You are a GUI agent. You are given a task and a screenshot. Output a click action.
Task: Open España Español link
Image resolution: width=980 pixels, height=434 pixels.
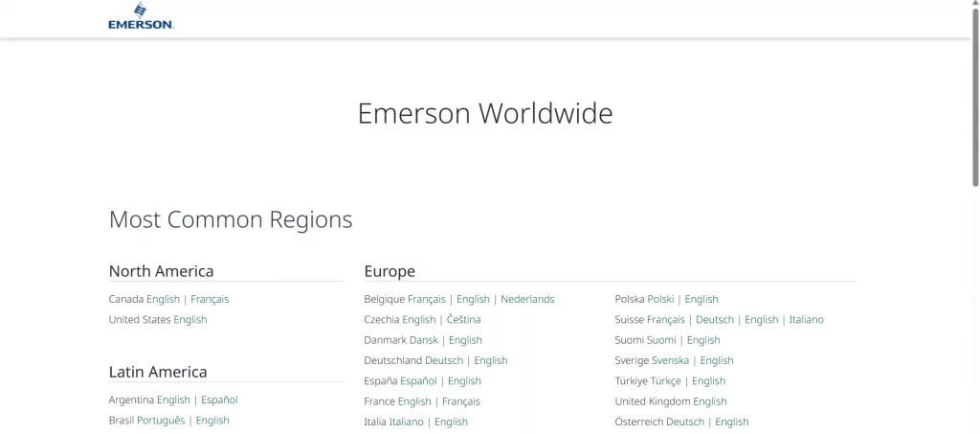[419, 381]
